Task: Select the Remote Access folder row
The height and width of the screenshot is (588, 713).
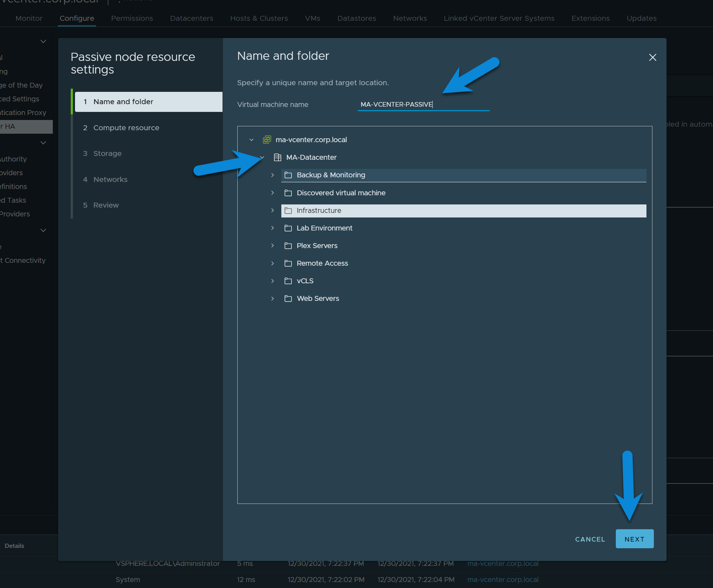Action: coord(464,263)
